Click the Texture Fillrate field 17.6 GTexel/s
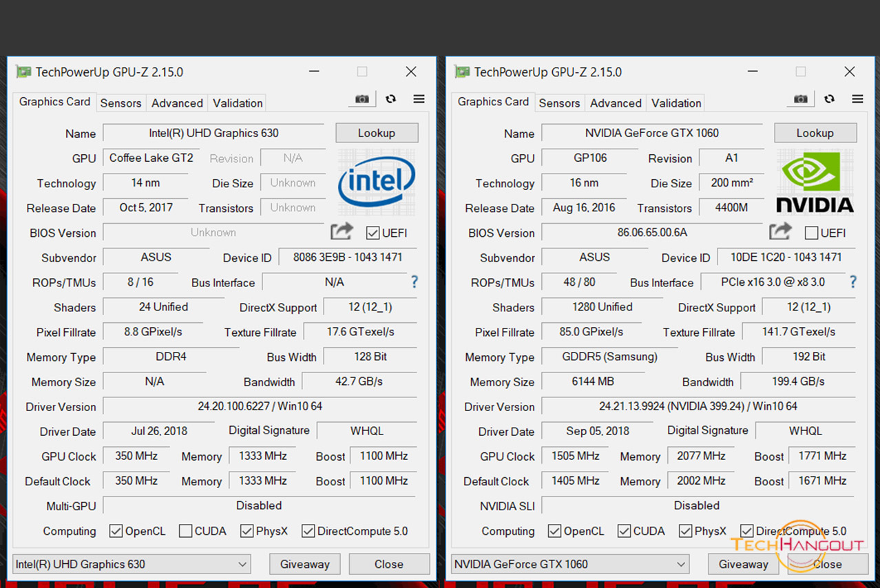The width and height of the screenshot is (880, 588). tap(360, 332)
